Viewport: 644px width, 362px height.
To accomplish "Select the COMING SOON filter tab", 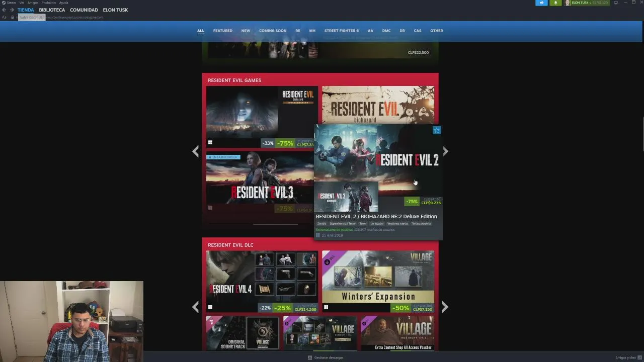I will coord(273,31).
